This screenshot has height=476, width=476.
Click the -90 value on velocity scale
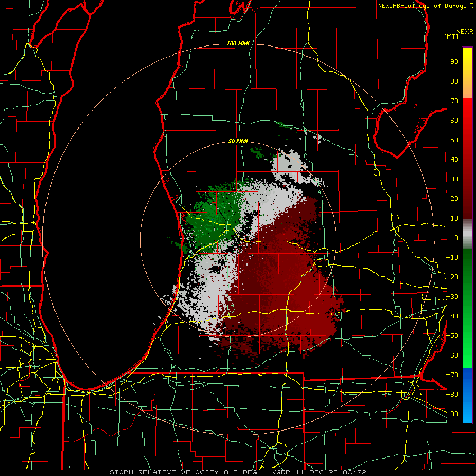coord(452,414)
